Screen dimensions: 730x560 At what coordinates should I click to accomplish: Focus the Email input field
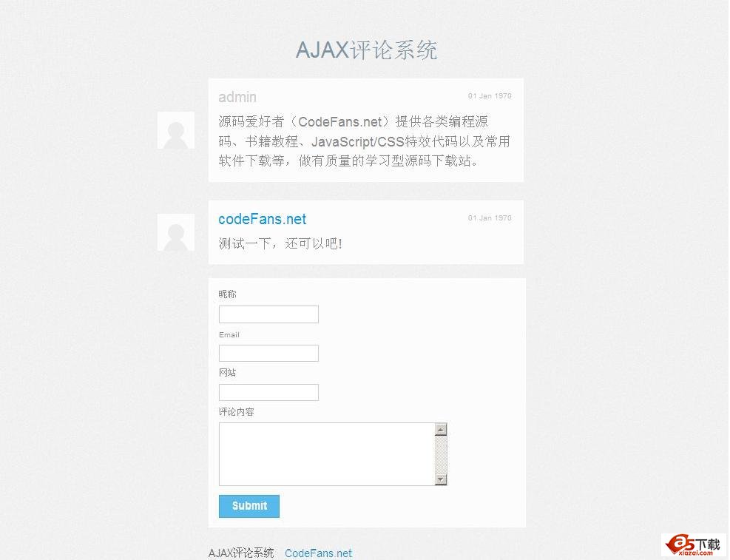(268, 354)
